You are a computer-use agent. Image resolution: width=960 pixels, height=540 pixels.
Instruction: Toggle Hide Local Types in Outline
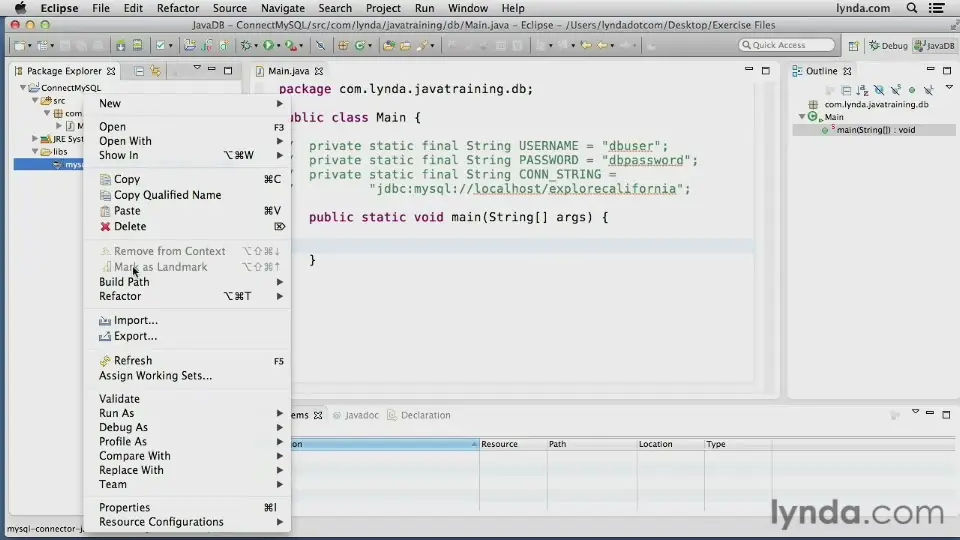tap(929, 91)
